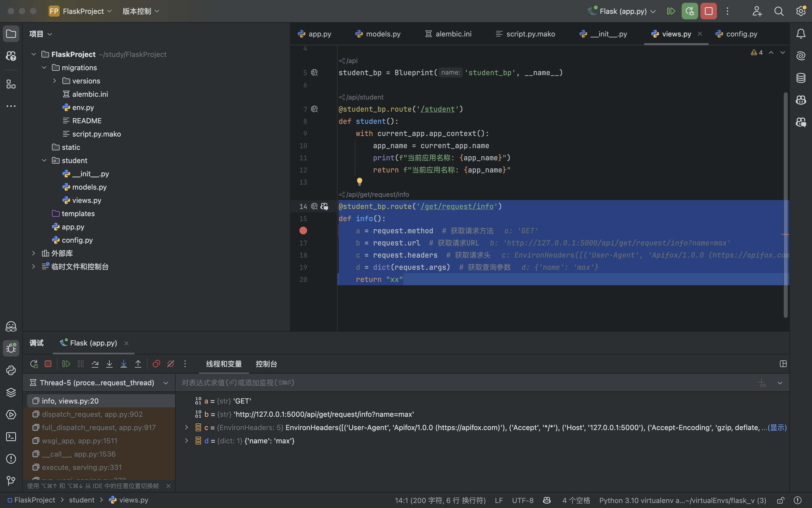
Task: Toggle read-only lock icon in status bar
Action: pos(781,500)
